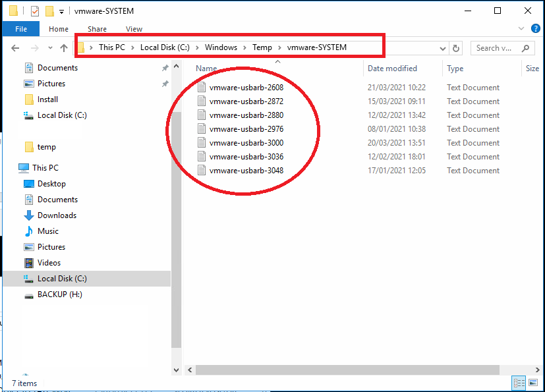The image size is (545, 392).
Task: Click horizontal scrollbar left arrow
Action: [190, 370]
